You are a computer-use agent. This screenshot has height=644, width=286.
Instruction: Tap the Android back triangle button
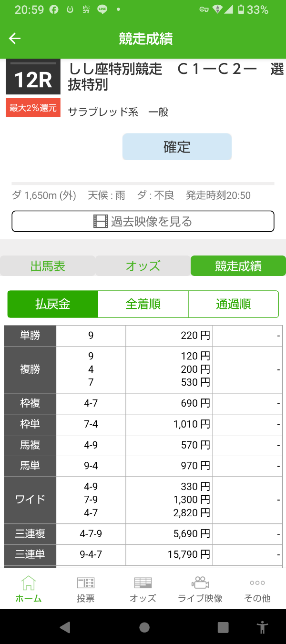point(65,627)
